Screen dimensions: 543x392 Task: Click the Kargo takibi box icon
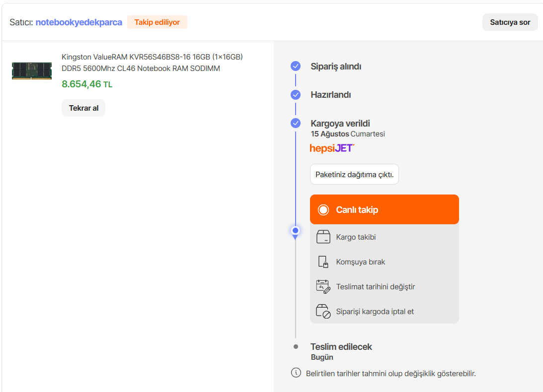click(323, 237)
